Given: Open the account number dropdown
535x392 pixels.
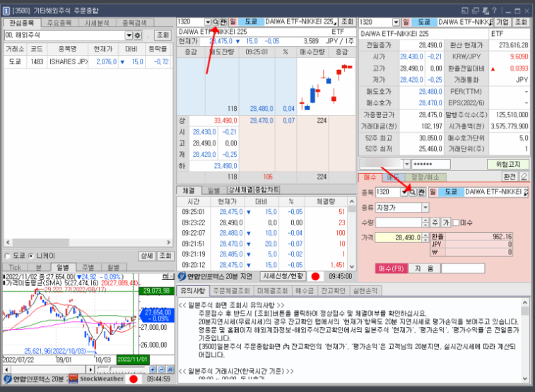Looking at the screenshot, I should tap(406, 165).
